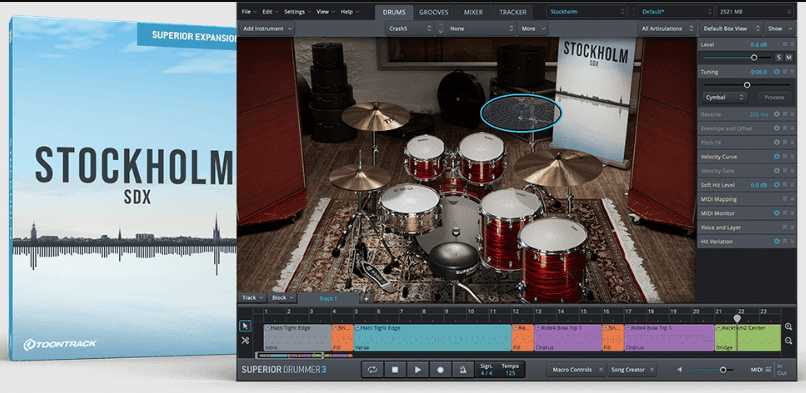Screen dimensions: 806x393
Task: Open the Level section menu icon
Action: point(785,45)
